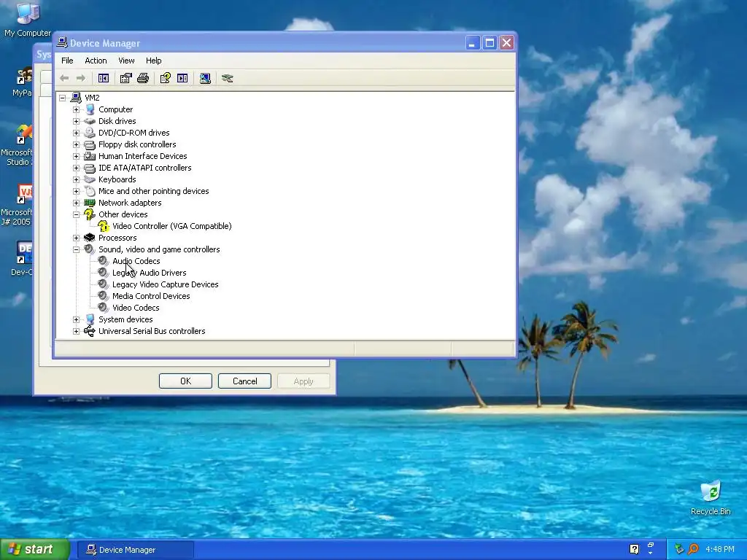Collapse the Other devices category
747x560 pixels.
coord(76,214)
